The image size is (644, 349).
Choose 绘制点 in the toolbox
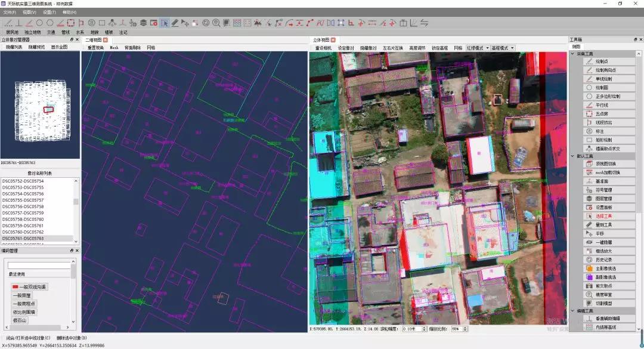point(603,61)
